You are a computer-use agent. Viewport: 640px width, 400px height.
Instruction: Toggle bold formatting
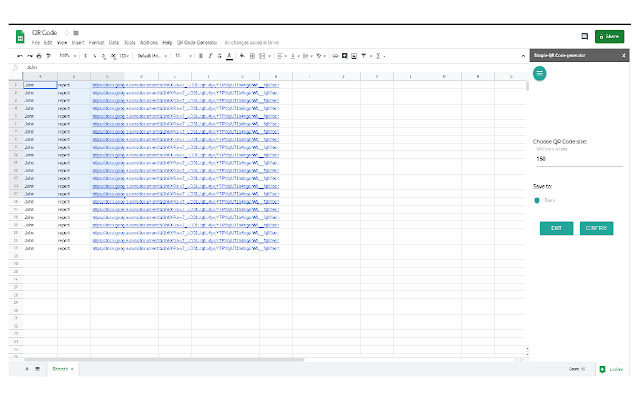(200, 56)
